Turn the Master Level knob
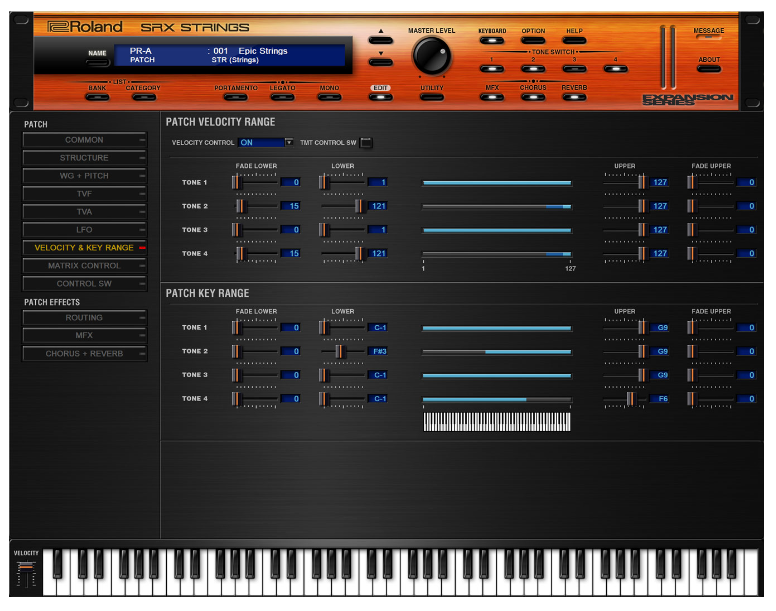 pyautogui.click(x=432, y=56)
